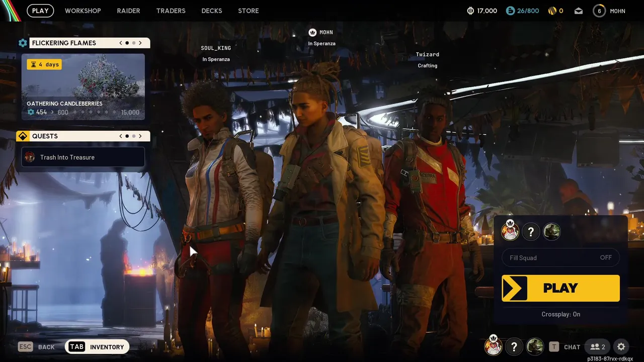The width and height of the screenshot is (644, 362).
Task: Open the Decks tab
Action: click(x=211, y=11)
